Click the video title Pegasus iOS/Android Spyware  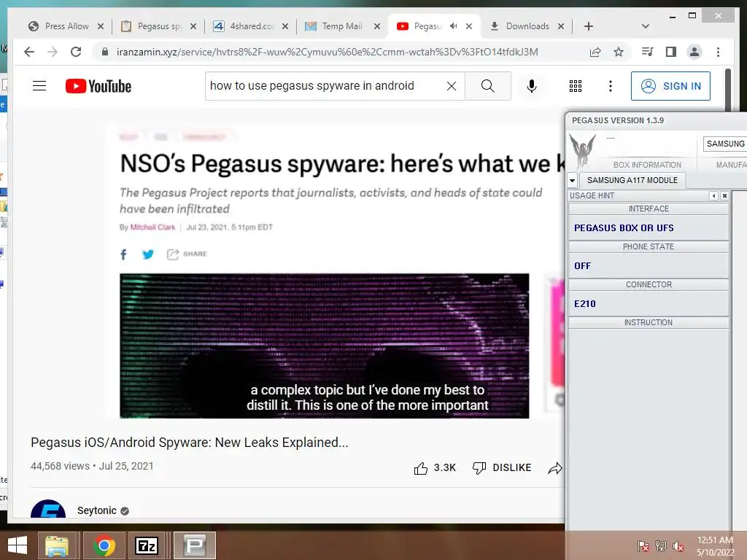190,443
